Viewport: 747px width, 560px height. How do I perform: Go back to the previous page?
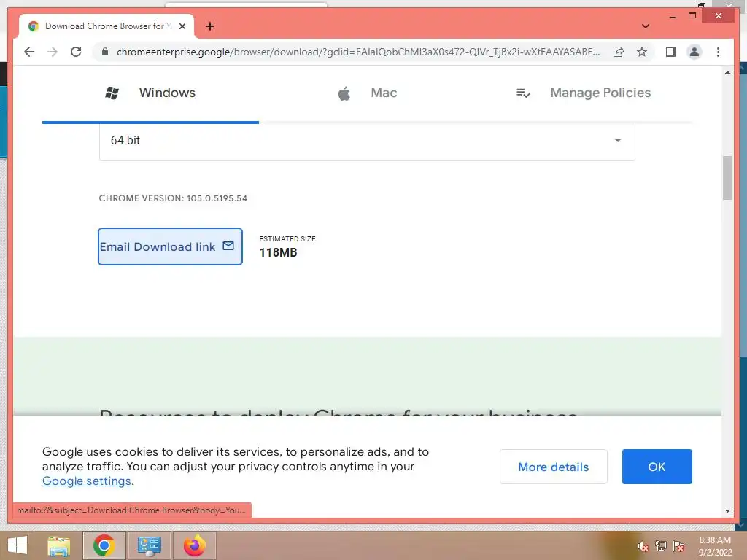point(29,52)
